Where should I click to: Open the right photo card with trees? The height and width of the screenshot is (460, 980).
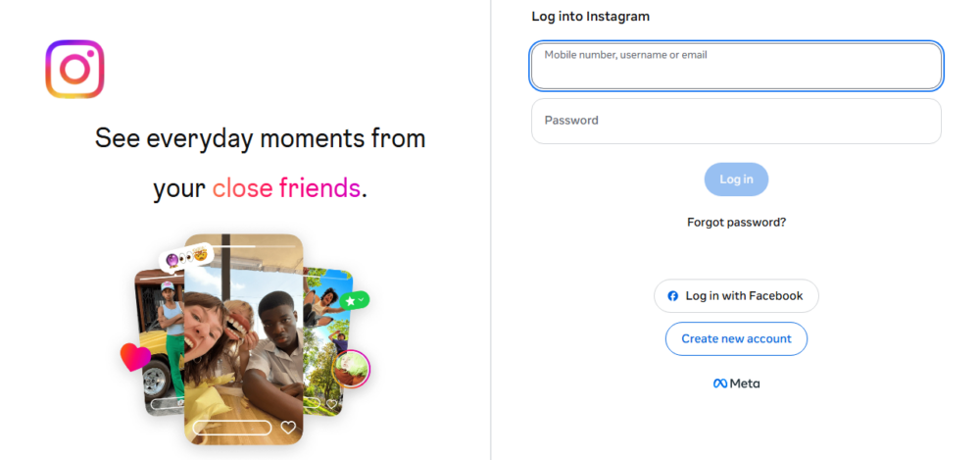point(327,341)
